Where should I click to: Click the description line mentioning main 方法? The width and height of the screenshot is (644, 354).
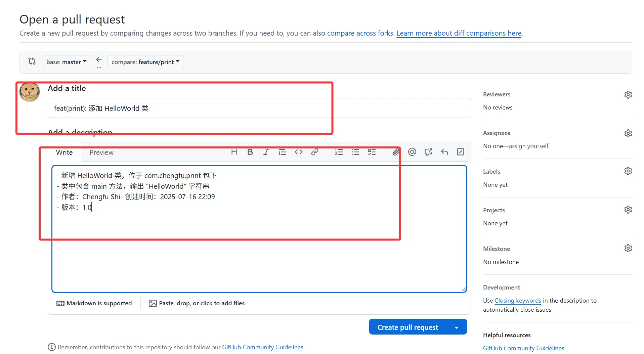point(133,186)
